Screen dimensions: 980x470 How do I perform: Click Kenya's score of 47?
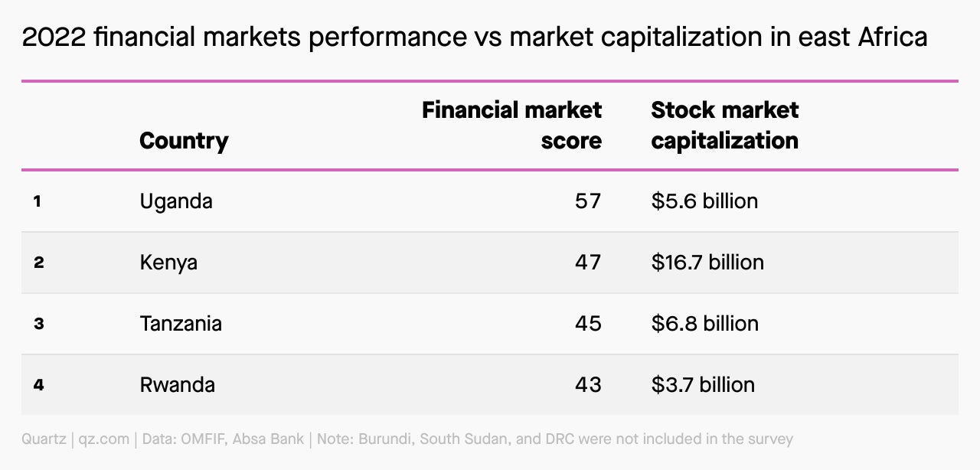tap(588, 263)
